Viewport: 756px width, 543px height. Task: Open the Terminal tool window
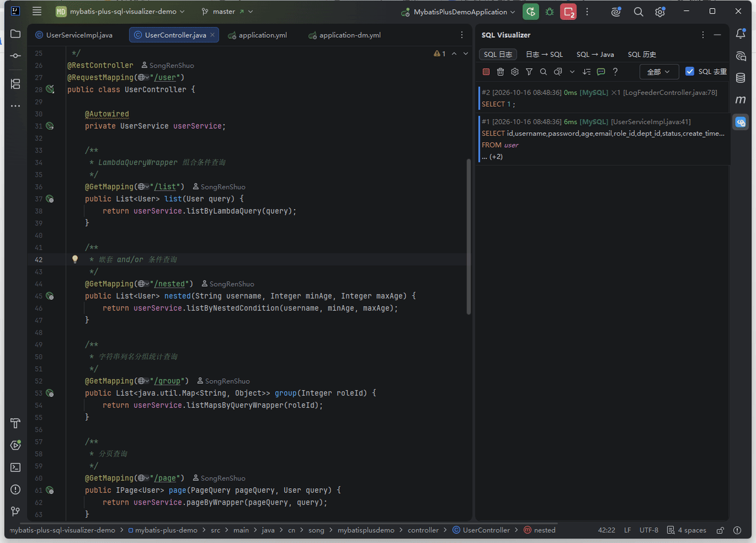[x=15, y=467]
